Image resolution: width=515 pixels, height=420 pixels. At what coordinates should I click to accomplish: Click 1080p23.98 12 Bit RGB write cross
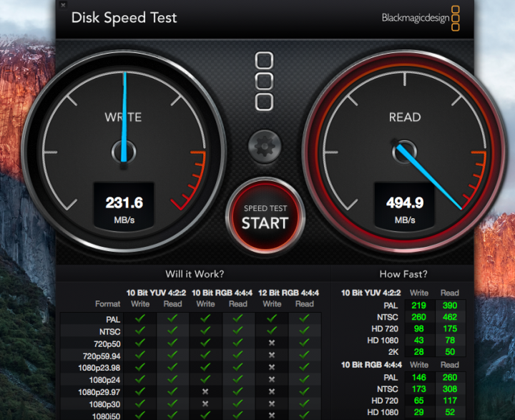(272, 368)
